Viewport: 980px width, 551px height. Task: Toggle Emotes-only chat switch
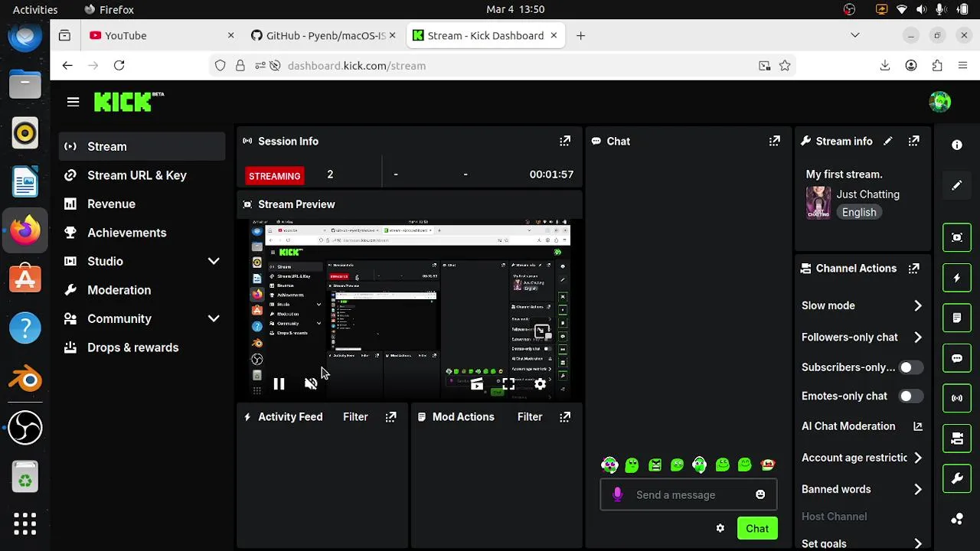tap(910, 396)
